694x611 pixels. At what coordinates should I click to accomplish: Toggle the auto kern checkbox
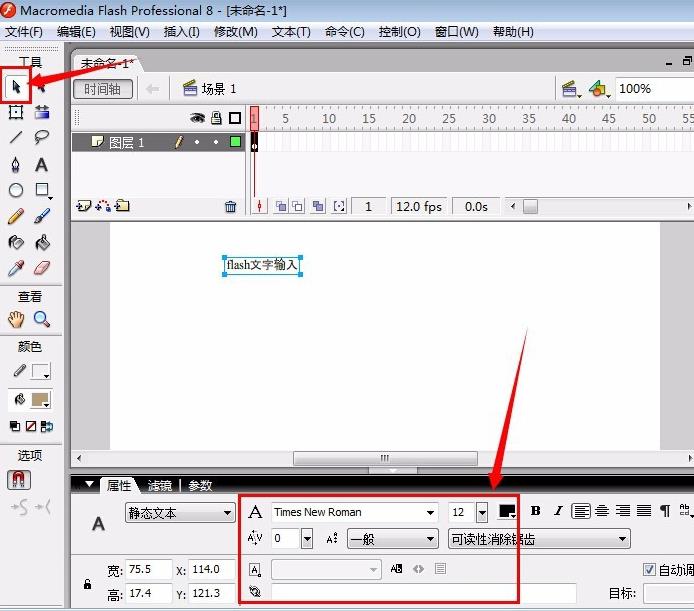tap(649, 569)
